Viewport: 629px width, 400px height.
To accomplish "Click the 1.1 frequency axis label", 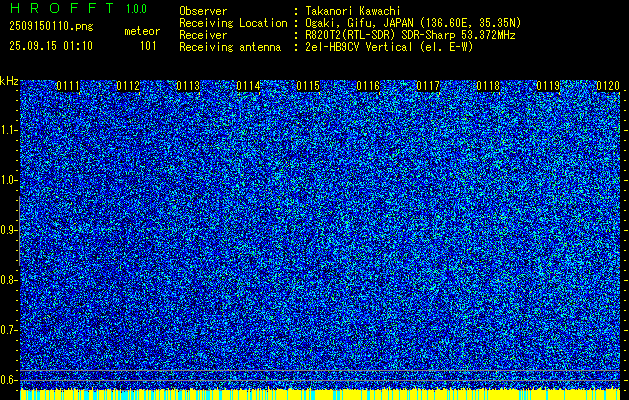I will pyautogui.click(x=8, y=130).
